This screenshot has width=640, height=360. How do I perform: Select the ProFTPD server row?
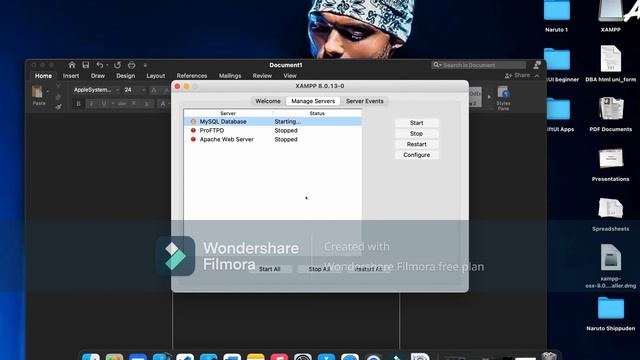pyautogui.click(x=273, y=131)
